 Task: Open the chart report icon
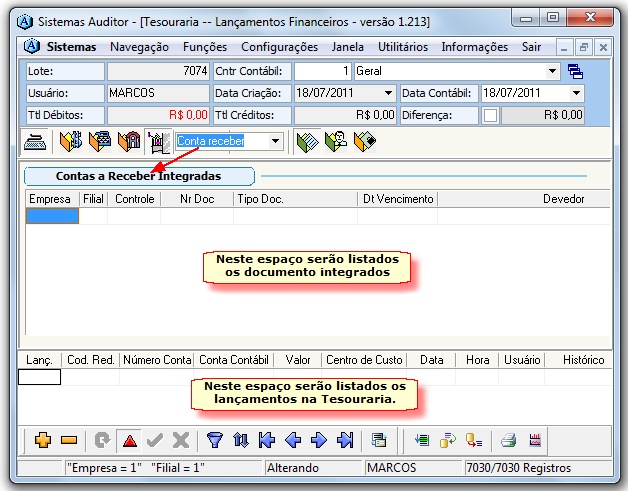tap(535, 440)
